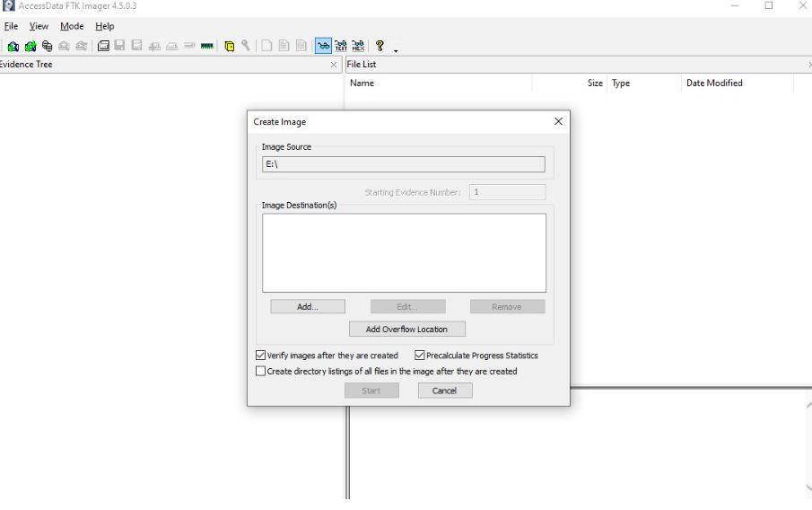Click the Remove button
The height and width of the screenshot is (510, 812).
(508, 306)
